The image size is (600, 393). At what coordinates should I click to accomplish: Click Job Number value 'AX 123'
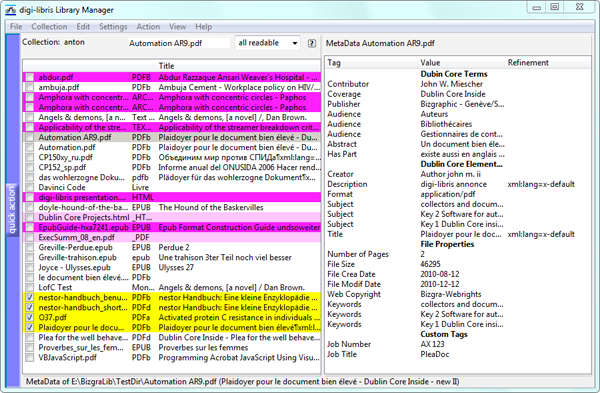tap(432, 344)
